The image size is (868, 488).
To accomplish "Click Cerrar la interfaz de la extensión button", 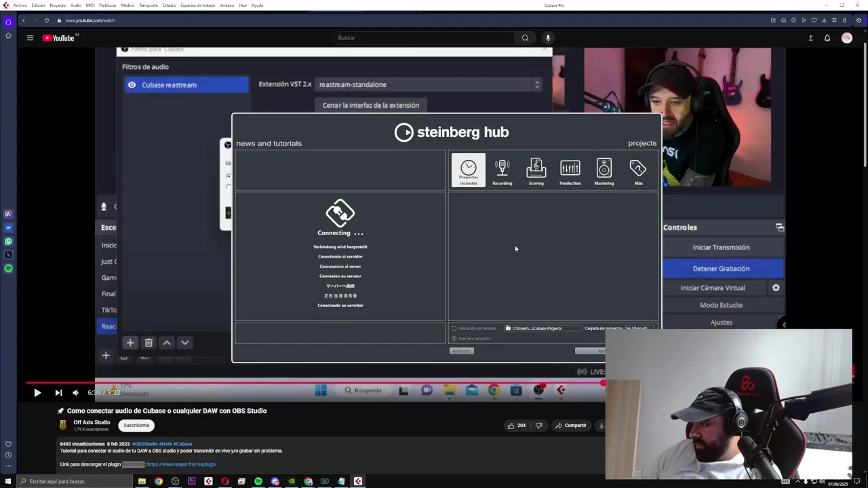I will point(371,105).
